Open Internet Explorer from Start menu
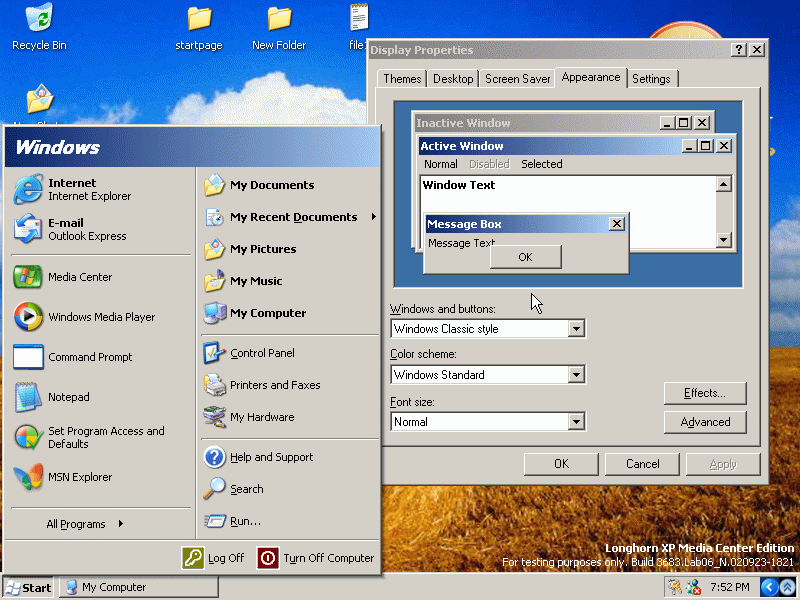The image size is (800, 600). 71,189
